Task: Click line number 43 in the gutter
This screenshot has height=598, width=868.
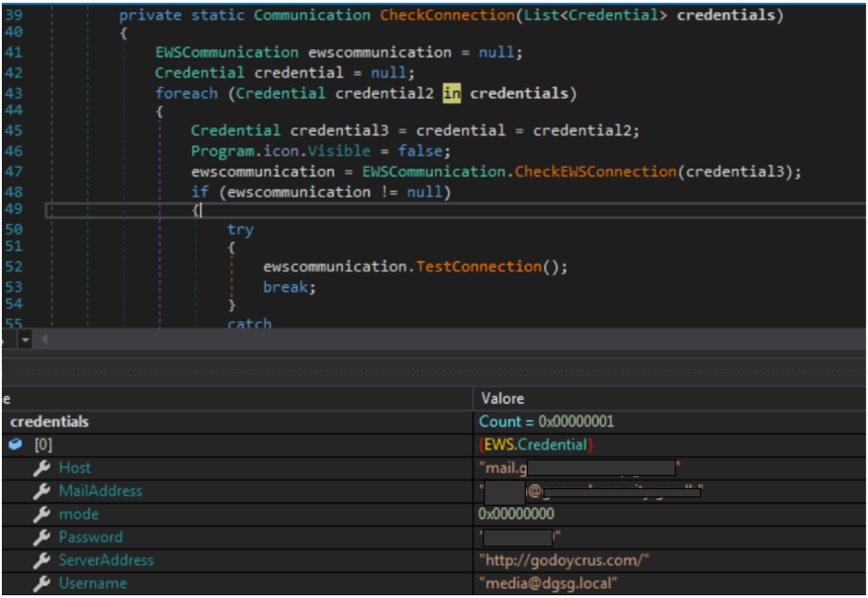Action: point(15,93)
